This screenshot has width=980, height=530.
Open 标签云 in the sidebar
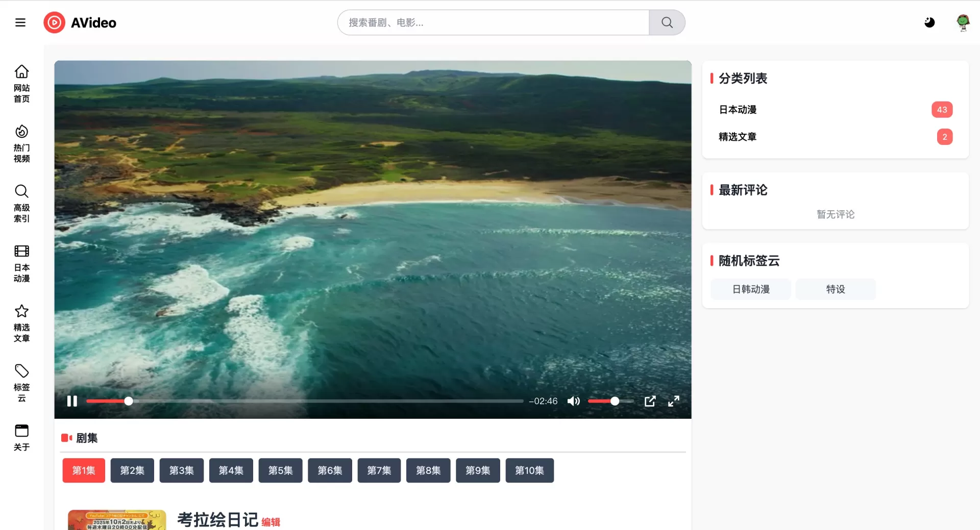click(21, 383)
